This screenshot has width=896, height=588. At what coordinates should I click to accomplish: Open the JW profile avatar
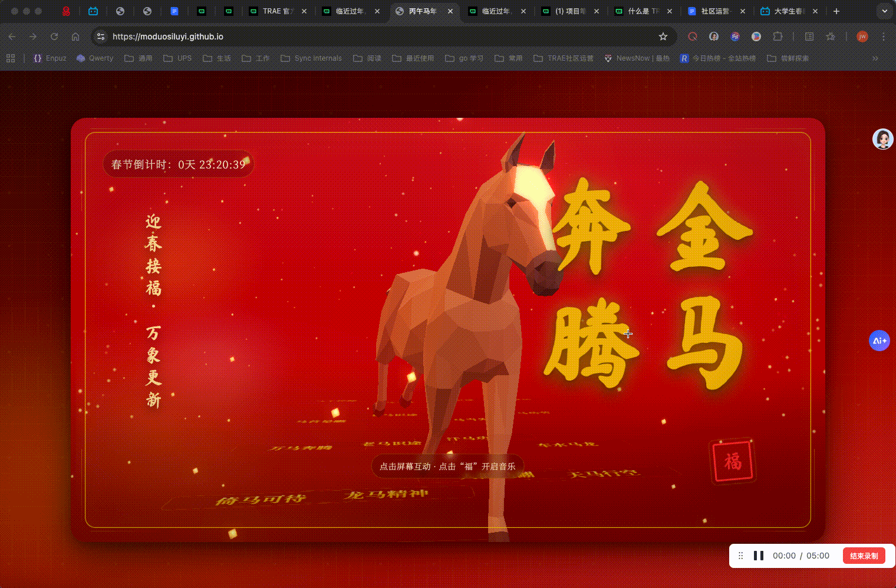point(862,37)
